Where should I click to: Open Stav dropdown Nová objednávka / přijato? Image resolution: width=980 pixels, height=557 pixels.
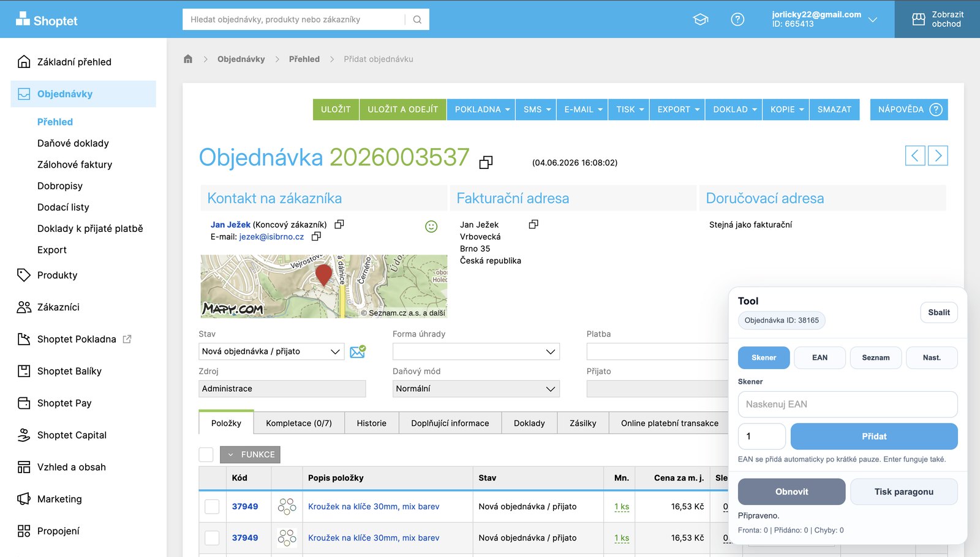(271, 351)
